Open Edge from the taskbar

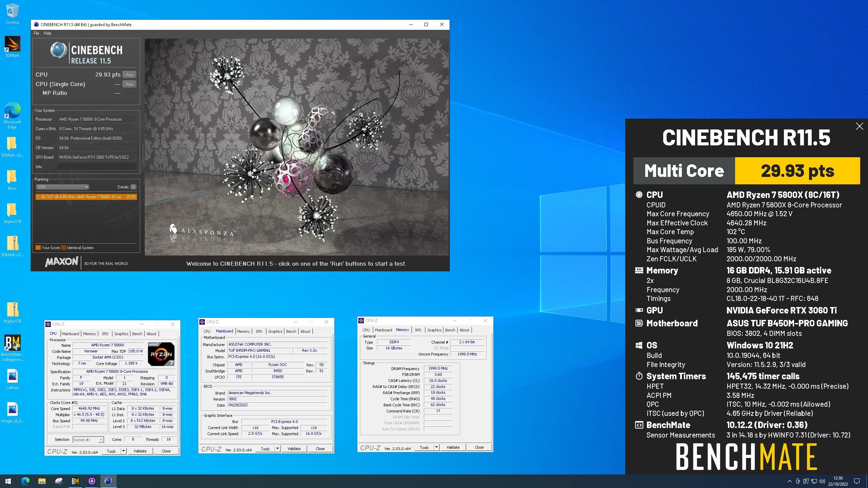coord(25,481)
